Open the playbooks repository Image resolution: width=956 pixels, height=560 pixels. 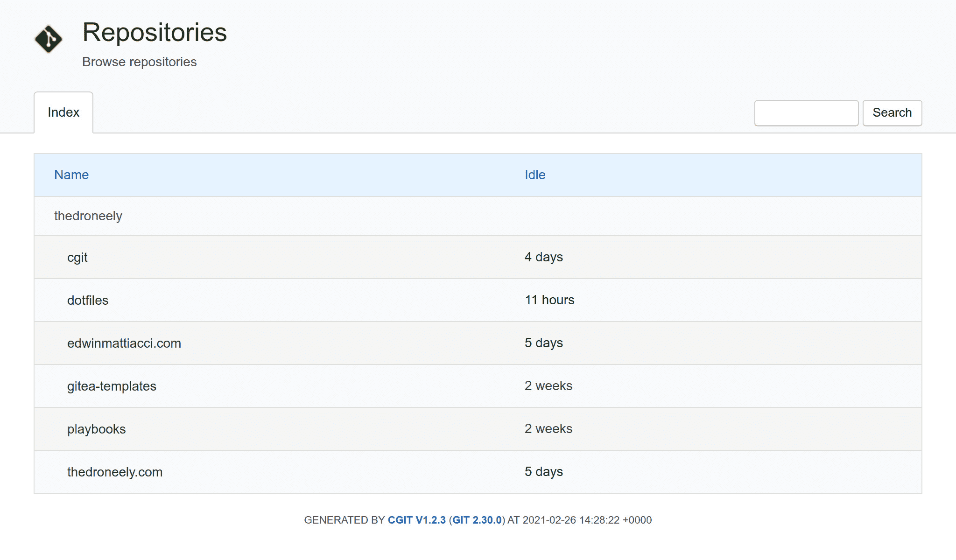point(97,429)
